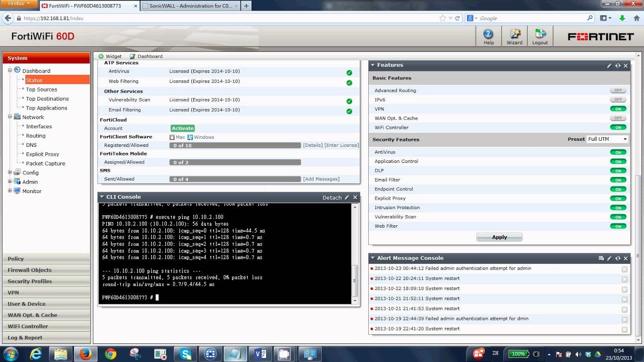644x362 pixels.
Task: Dismiss the 00:44:12 failed admin authentication alert
Action: [624, 269]
